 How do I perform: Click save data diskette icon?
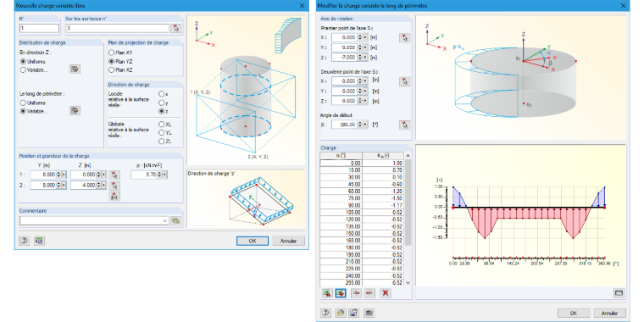coord(353,313)
